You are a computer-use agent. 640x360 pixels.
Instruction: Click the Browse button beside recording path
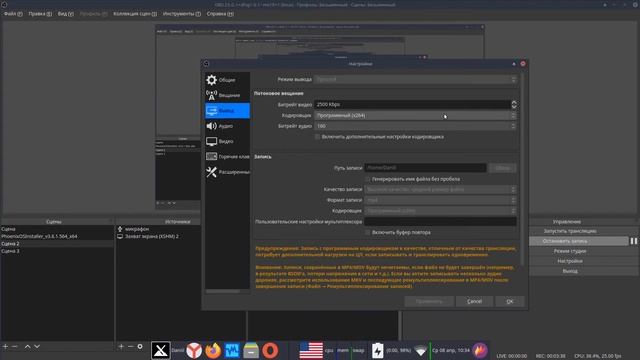(502, 168)
